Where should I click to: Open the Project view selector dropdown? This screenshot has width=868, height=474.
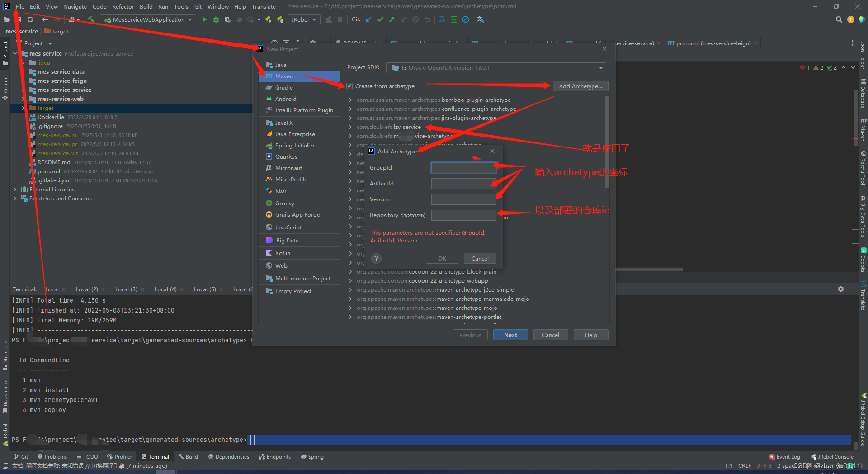[38, 43]
